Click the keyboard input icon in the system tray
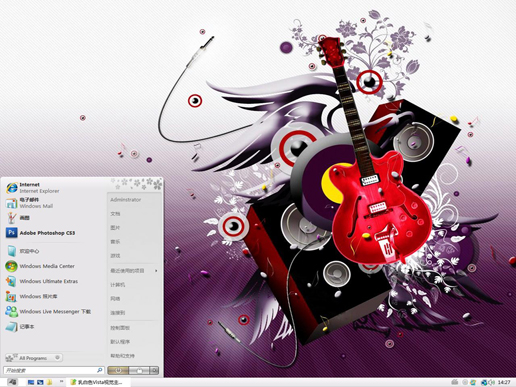 pos(454,382)
